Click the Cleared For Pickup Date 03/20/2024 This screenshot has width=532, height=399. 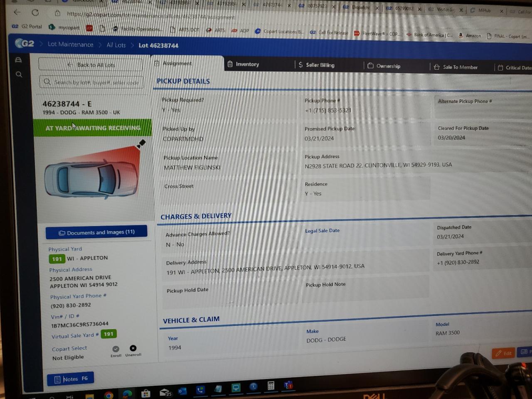tap(451, 138)
